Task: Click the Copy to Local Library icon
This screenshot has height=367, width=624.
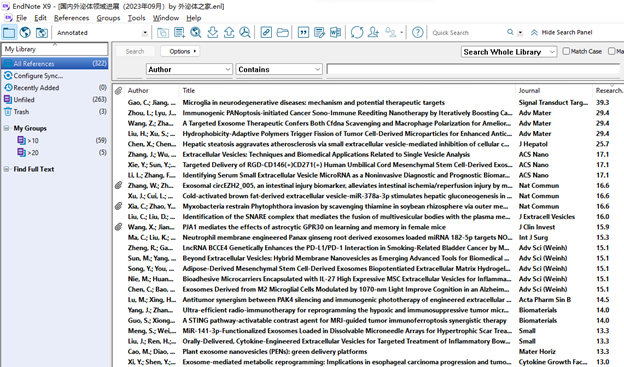Action: pyautogui.click(x=163, y=32)
